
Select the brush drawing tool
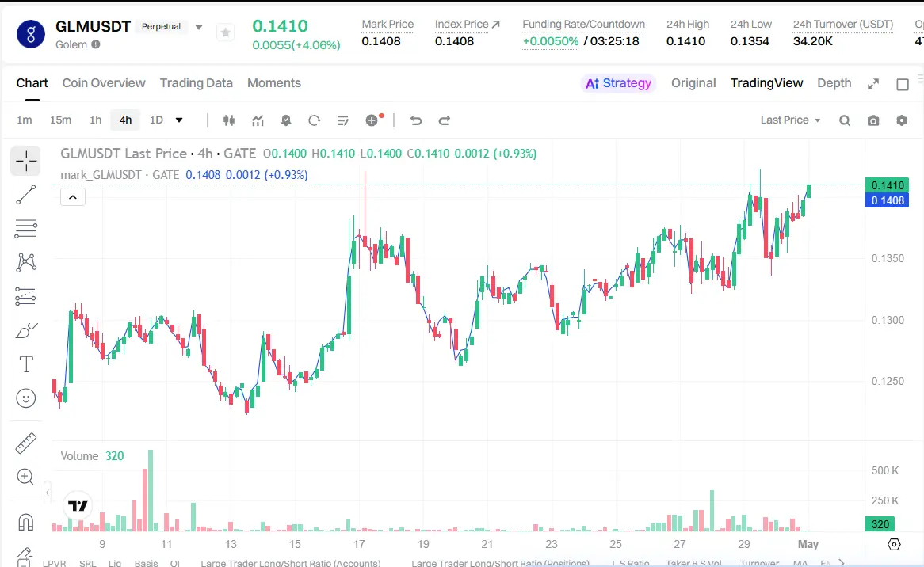point(26,331)
